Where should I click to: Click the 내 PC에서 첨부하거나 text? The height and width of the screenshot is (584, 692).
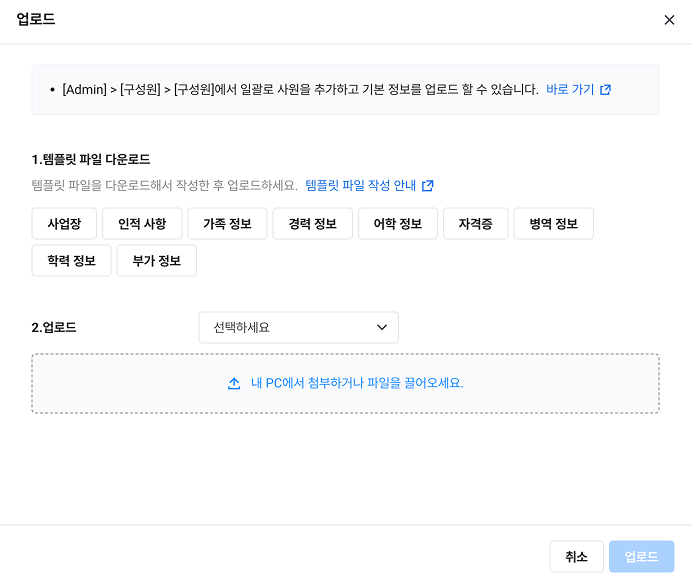point(300,383)
